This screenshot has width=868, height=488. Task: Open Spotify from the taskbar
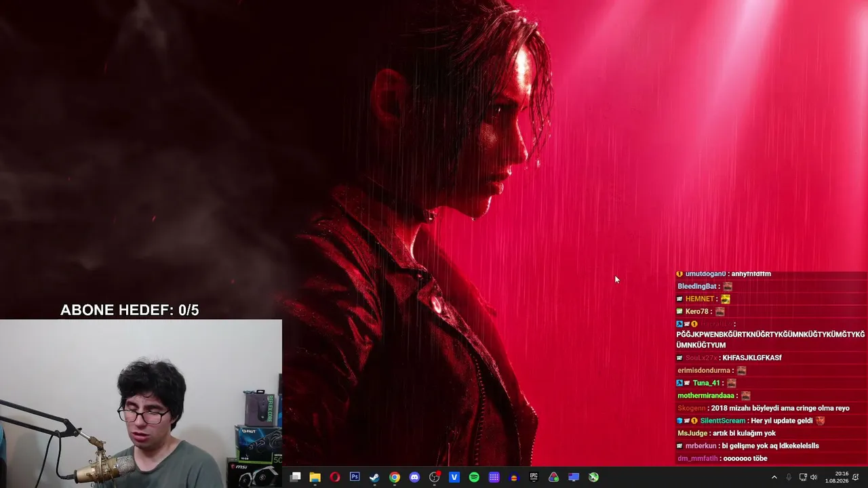(x=474, y=477)
